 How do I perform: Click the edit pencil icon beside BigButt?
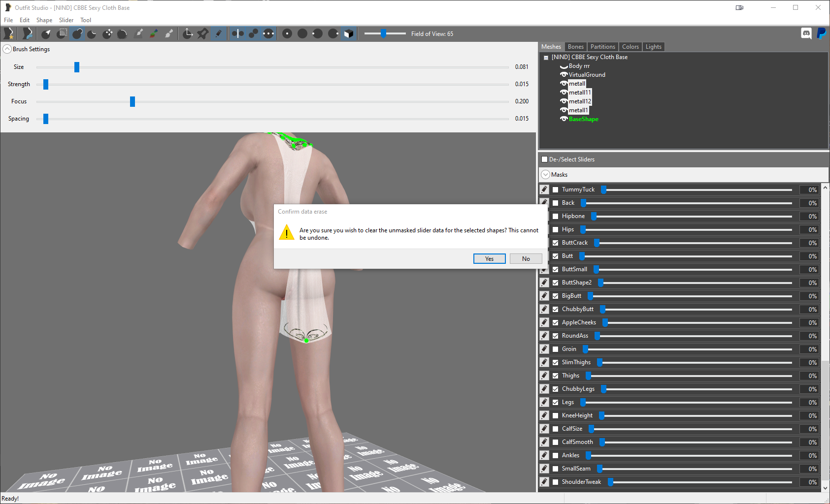pos(544,296)
